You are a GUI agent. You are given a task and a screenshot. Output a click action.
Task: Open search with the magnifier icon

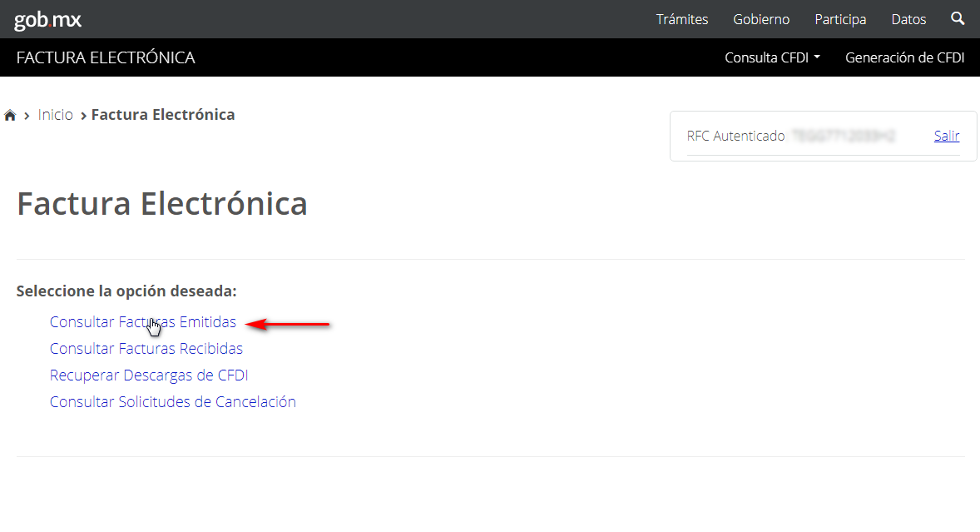pyautogui.click(x=958, y=18)
